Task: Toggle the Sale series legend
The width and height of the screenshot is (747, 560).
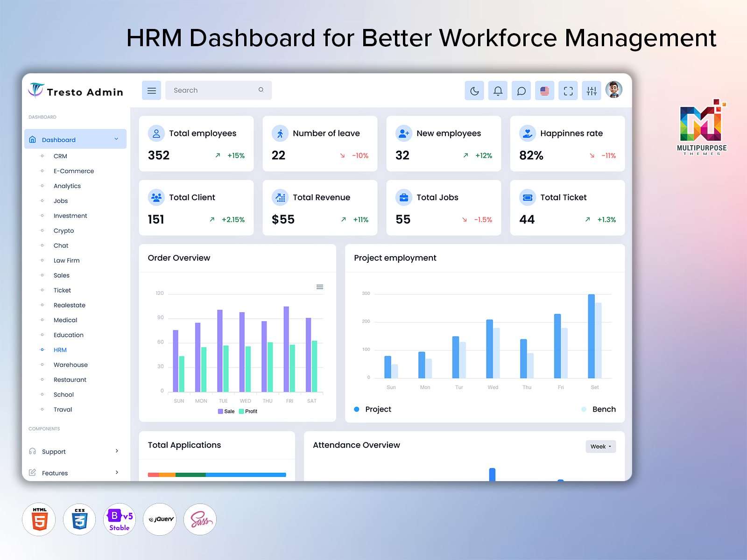Action: pyautogui.click(x=226, y=412)
